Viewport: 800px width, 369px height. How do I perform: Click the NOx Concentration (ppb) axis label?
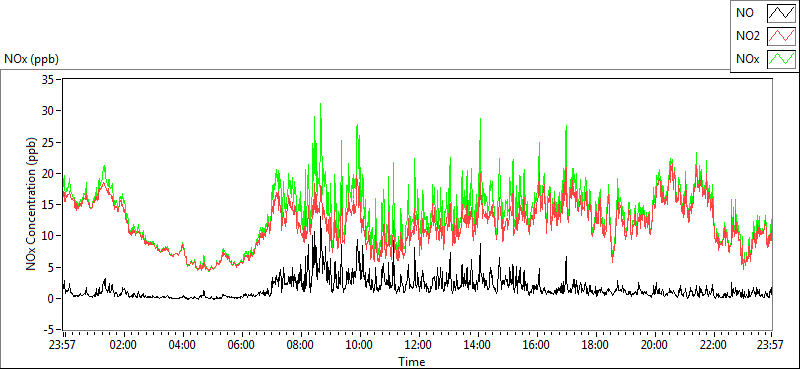pos(32,204)
